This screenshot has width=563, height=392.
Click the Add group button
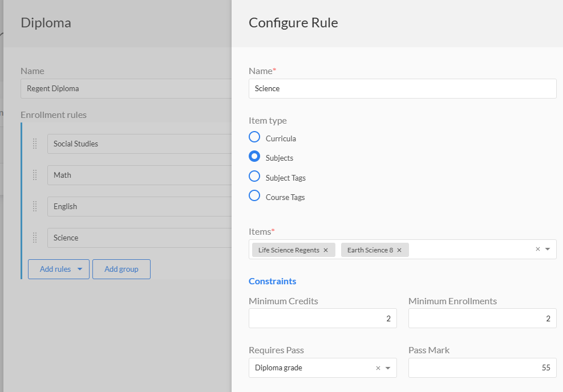121,269
